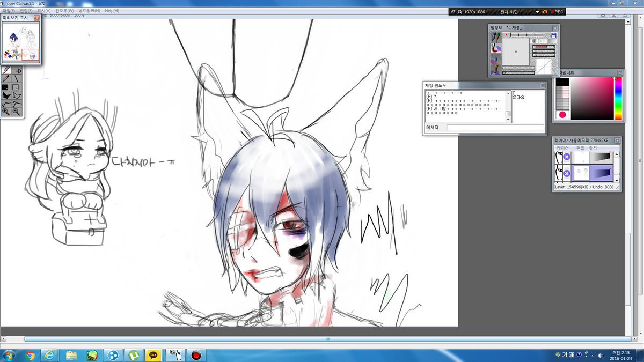
Task: Select the outlined polygon tool
Action: 18,95
